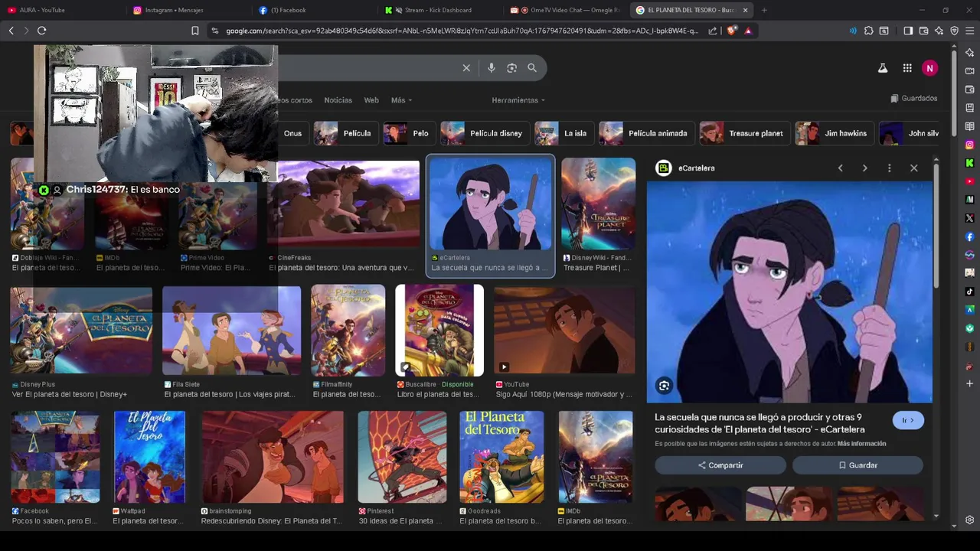This screenshot has width=980, height=551.
Task: Select the La isla filter chip
Action: click(x=563, y=133)
